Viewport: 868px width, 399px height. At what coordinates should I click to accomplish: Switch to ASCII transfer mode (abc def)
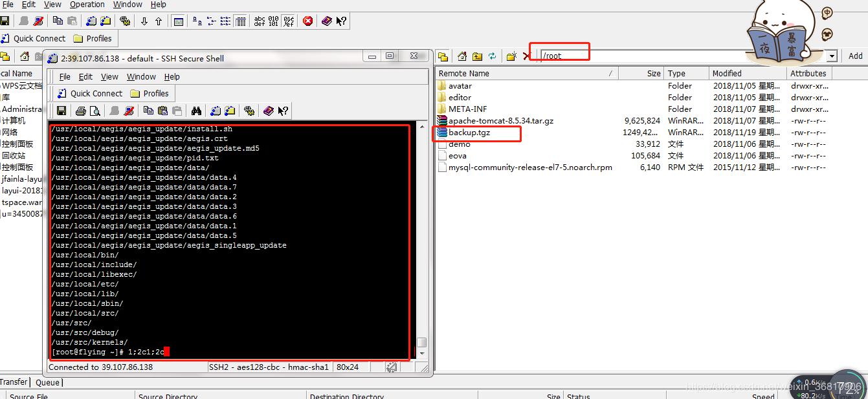pos(260,21)
